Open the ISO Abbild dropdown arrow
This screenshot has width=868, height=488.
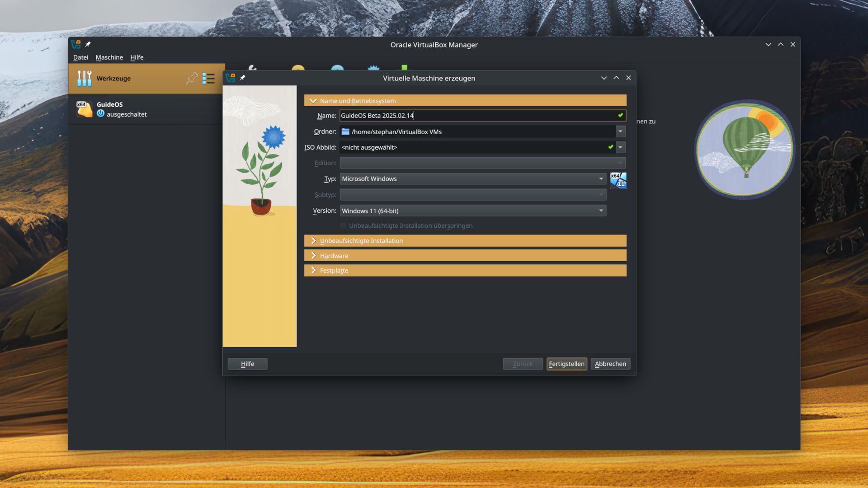point(620,147)
